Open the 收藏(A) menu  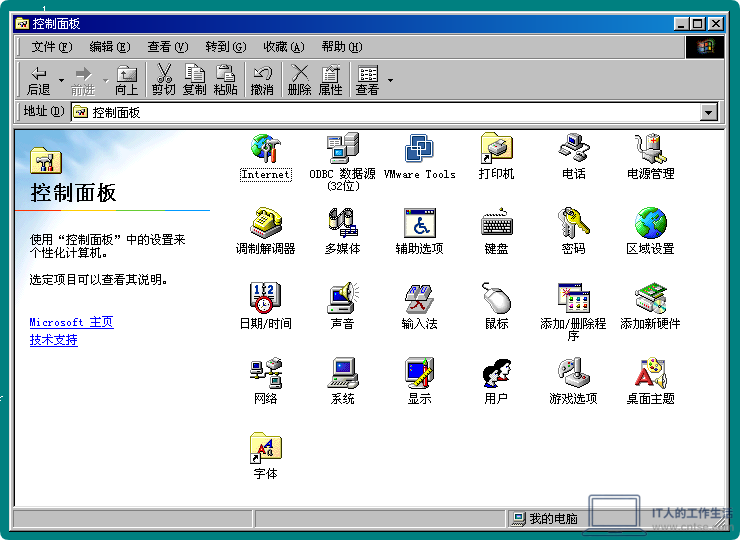(284, 47)
